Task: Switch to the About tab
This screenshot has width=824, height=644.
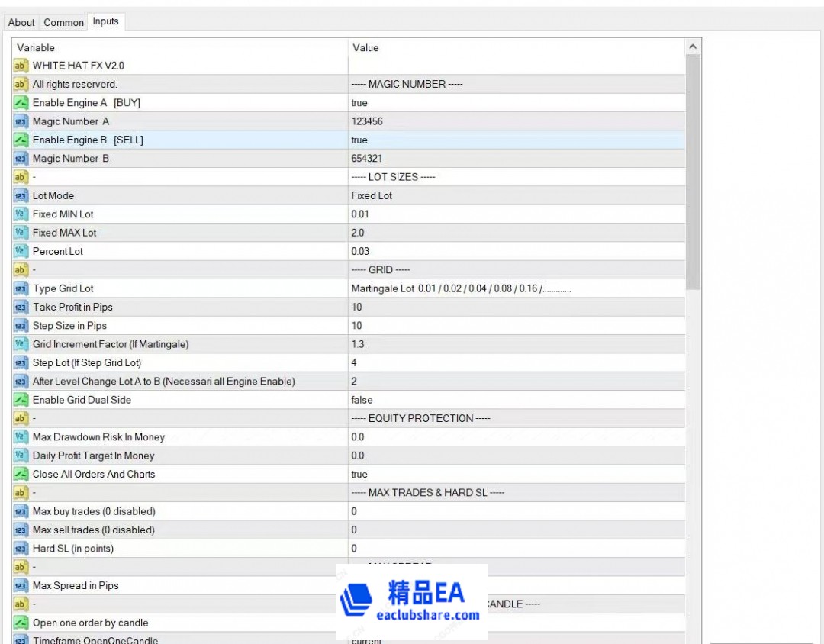Action: click(21, 22)
